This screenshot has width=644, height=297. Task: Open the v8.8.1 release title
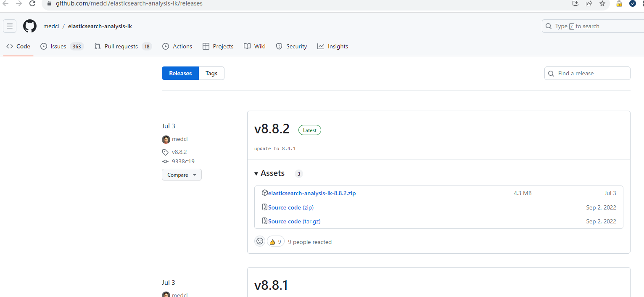click(x=271, y=285)
